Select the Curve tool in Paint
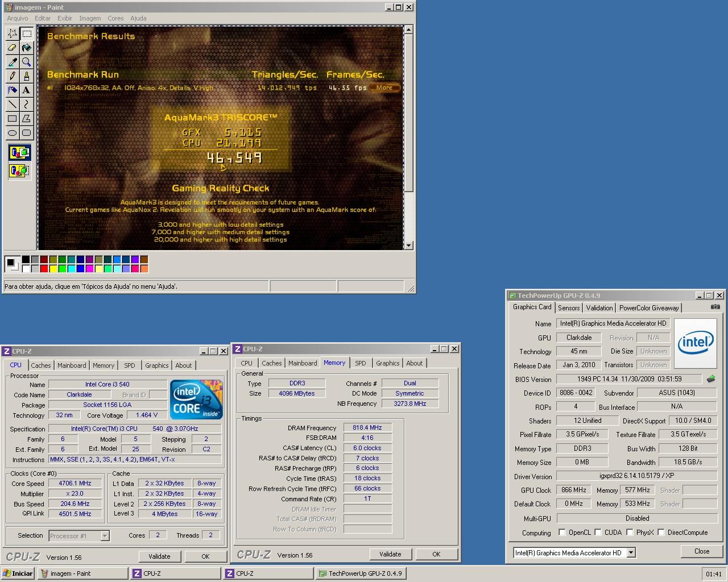Image resolution: width=728 pixels, height=582 pixels. tap(26, 105)
